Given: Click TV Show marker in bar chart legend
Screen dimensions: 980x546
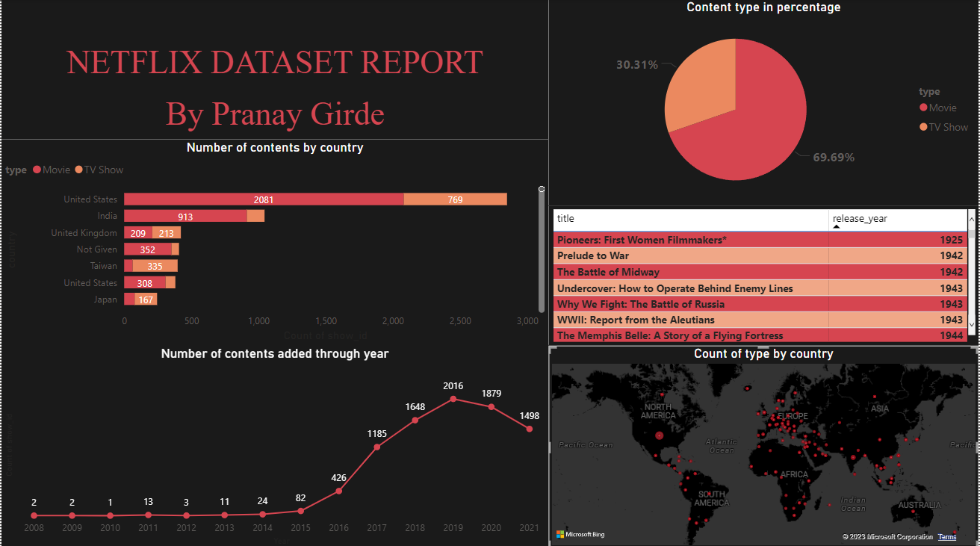Looking at the screenshot, I should coord(78,170).
